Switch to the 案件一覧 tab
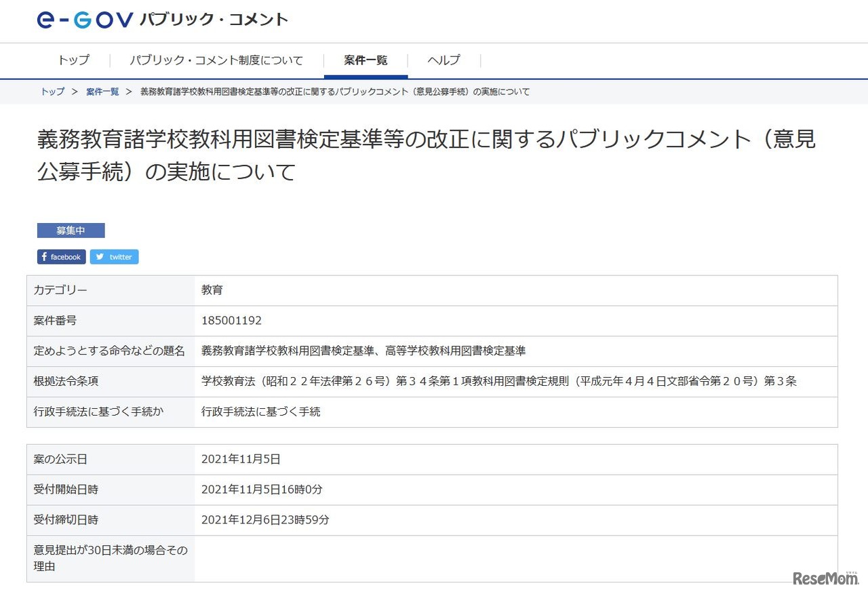The width and height of the screenshot is (868, 594). coord(366,60)
